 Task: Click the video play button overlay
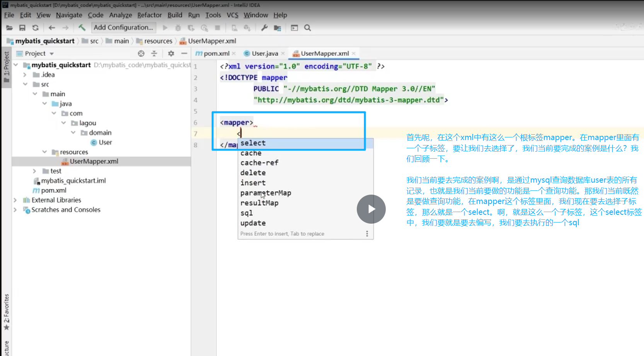coord(371,209)
